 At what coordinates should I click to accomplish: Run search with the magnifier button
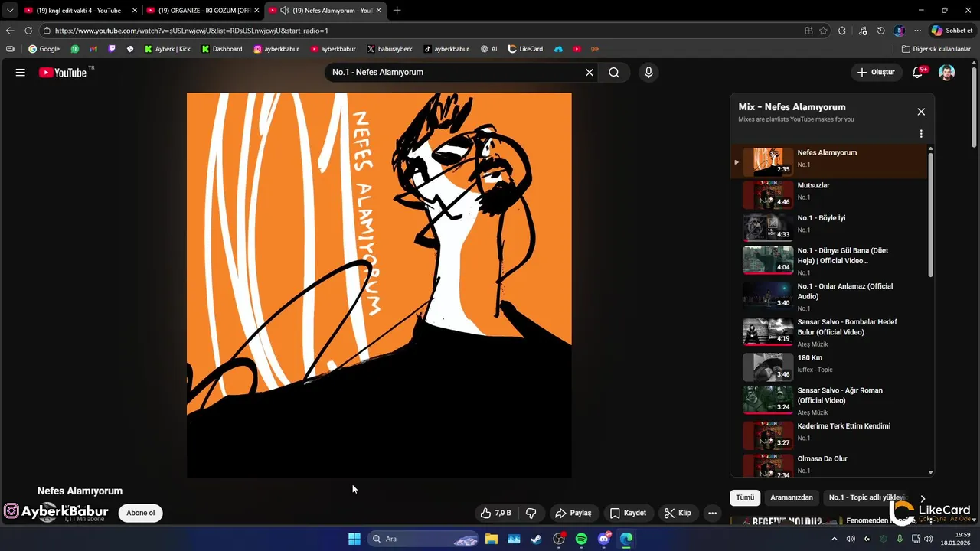614,72
